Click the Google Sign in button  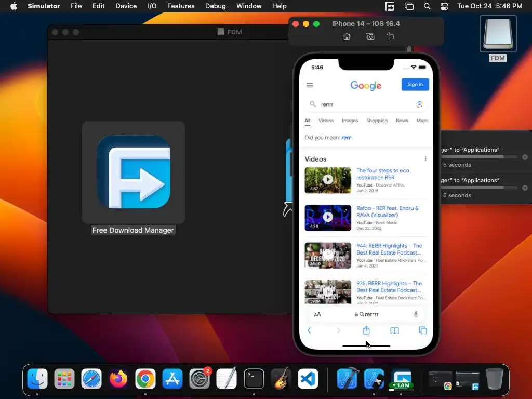(x=415, y=85)
